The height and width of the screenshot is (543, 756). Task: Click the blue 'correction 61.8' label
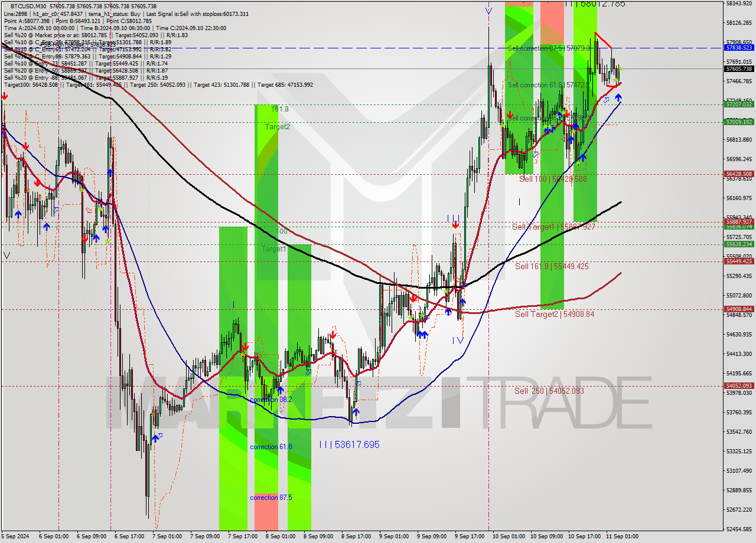tap(271, 447)
